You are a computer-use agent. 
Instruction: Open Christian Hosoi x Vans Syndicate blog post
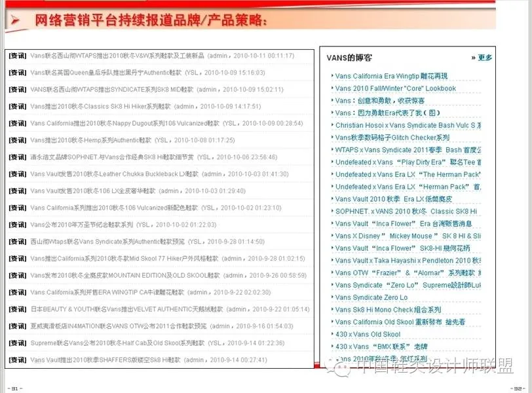[408, 125]
